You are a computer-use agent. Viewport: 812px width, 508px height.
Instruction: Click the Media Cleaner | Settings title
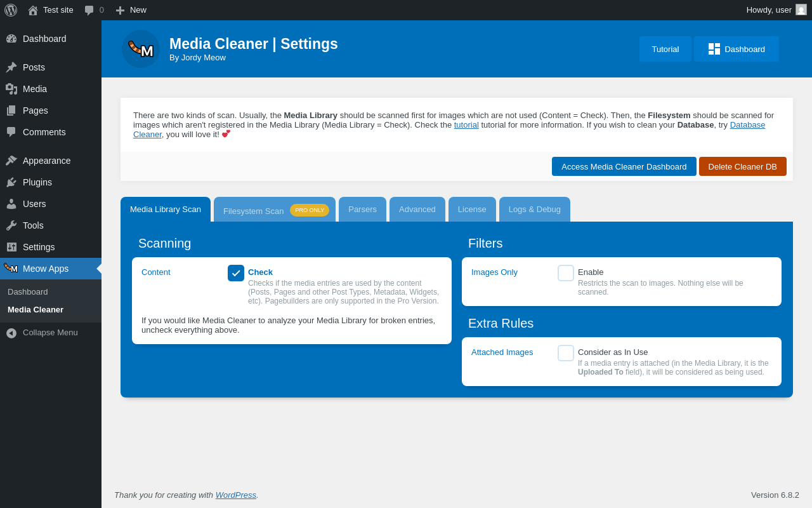tap(254, 44)
